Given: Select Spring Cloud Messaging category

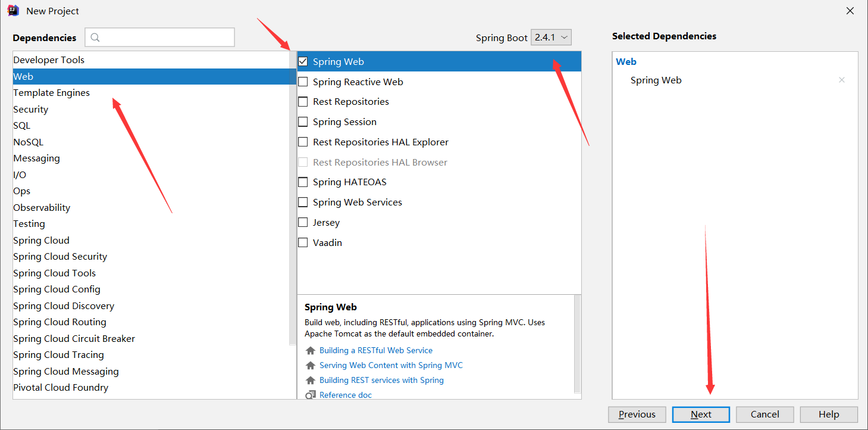Looking at the screenshot, I should point(151,371).
